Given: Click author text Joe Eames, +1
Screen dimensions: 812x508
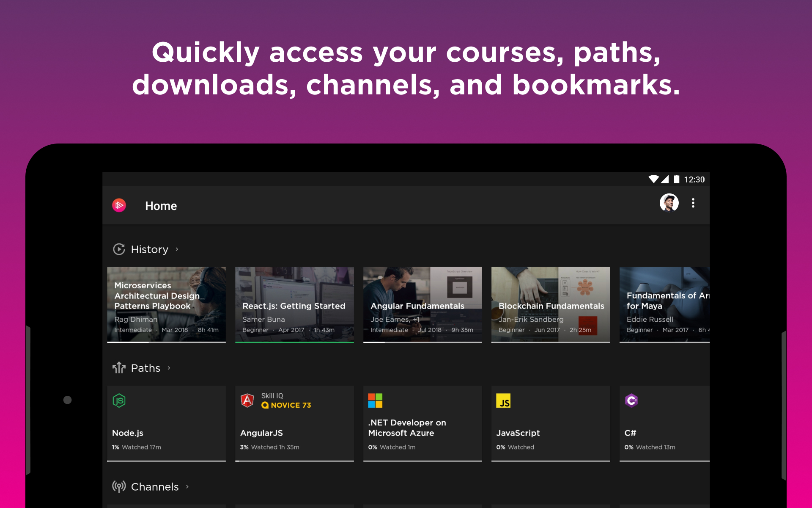Looking at the screenshot, I should [x=395, y=319].
